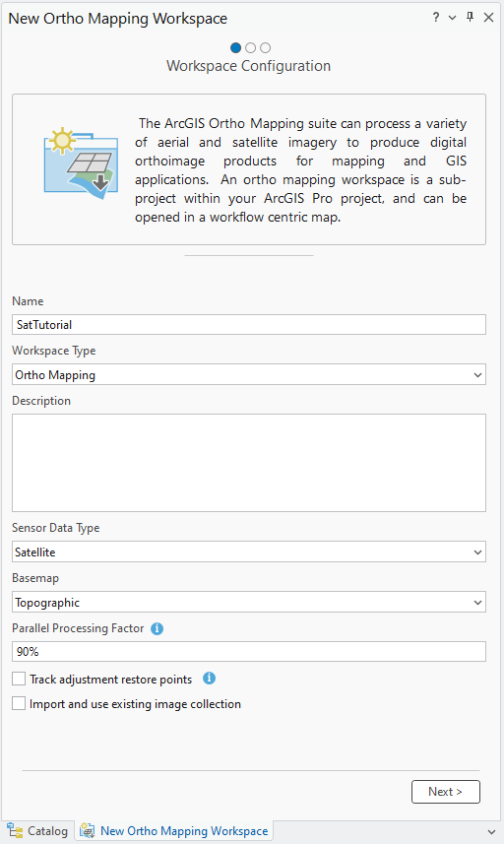Click inside the Description text area
This screenshot has width=504, height=844.
point(249,463)
